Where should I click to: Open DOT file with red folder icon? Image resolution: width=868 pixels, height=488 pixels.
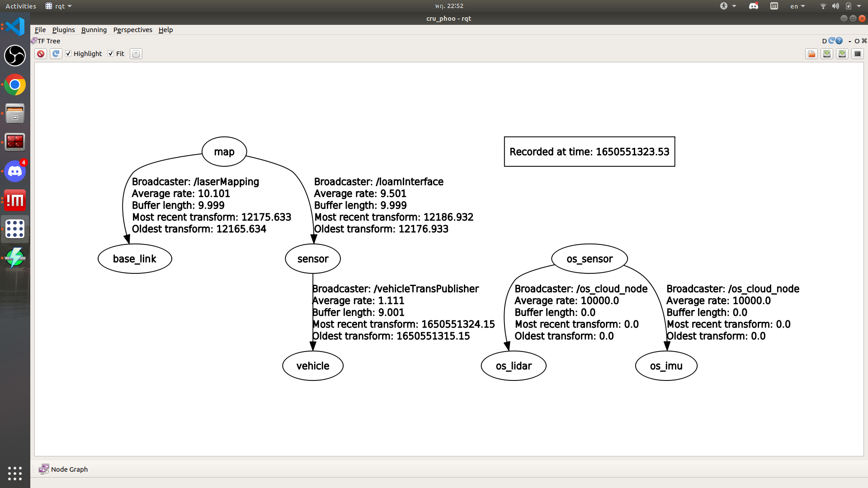811,54
